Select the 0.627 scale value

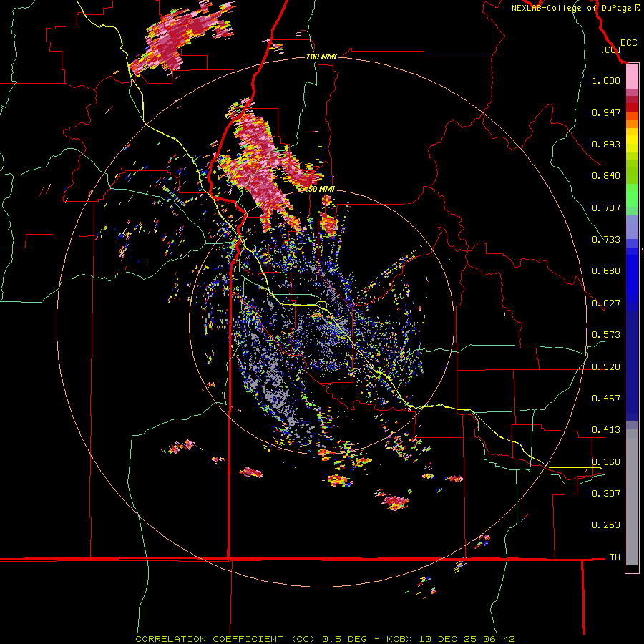(606, 303)
